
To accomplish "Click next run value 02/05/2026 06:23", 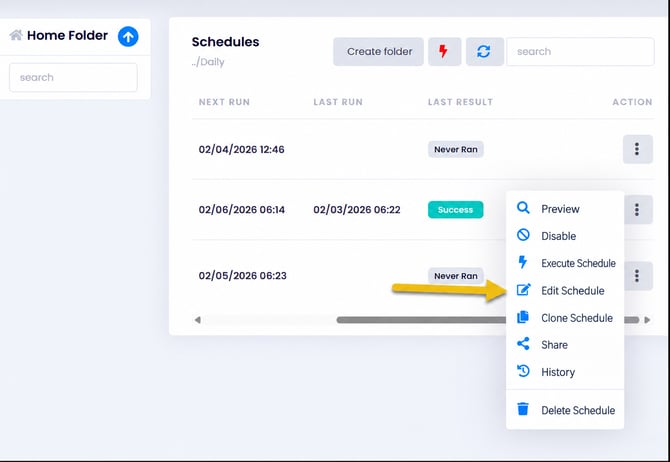I will click(x=243, y=276).
